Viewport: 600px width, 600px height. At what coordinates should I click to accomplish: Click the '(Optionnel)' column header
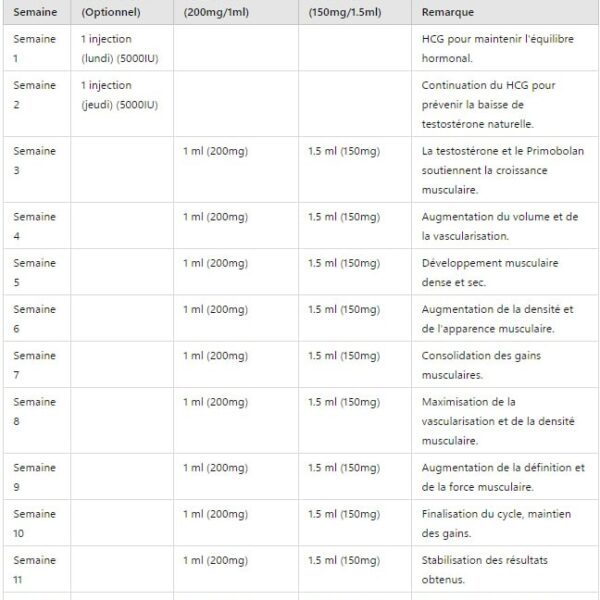tap(111, 12)
